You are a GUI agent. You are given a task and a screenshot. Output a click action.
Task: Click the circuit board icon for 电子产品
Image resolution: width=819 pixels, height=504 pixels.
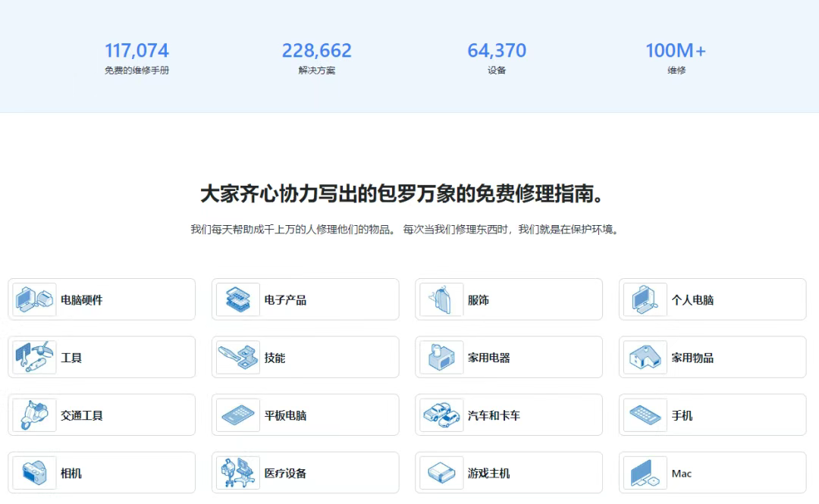pos(237,299)
